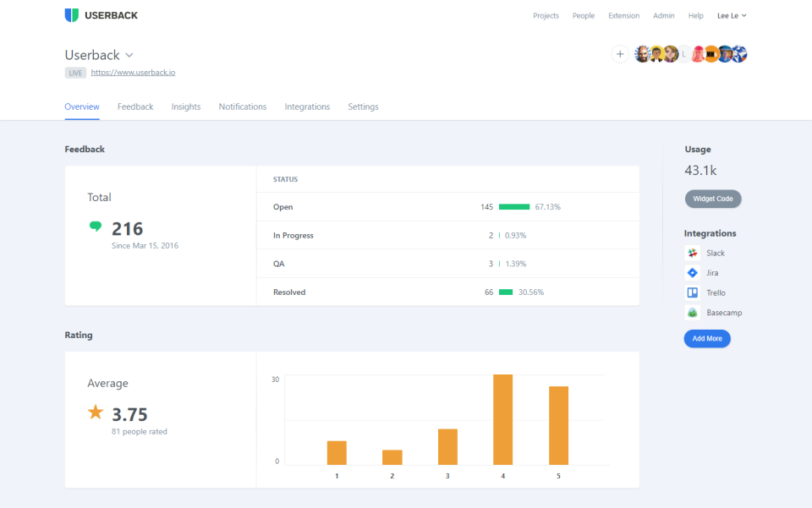Open the Slack integration icon
The image size is (812, 508).
click(692, 253)
